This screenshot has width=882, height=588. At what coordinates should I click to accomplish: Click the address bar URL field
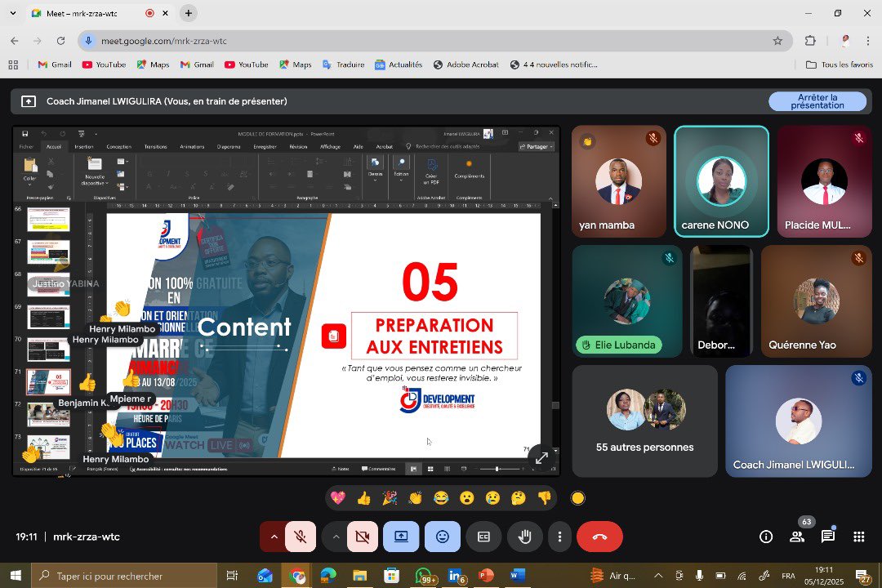point(433,41)
